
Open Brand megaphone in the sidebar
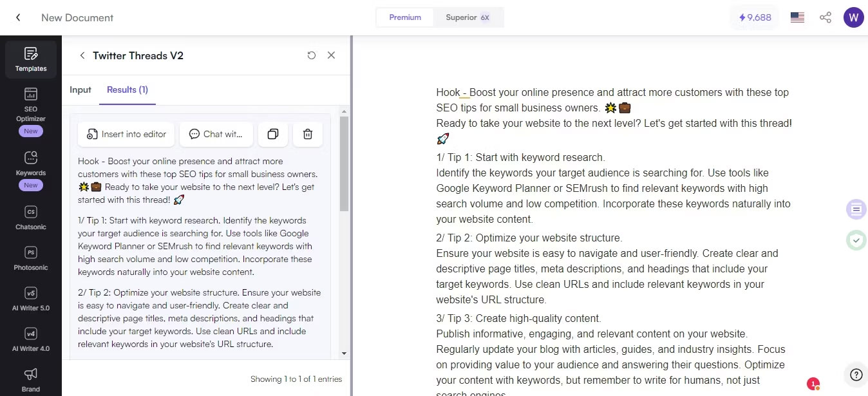[31, 380]
